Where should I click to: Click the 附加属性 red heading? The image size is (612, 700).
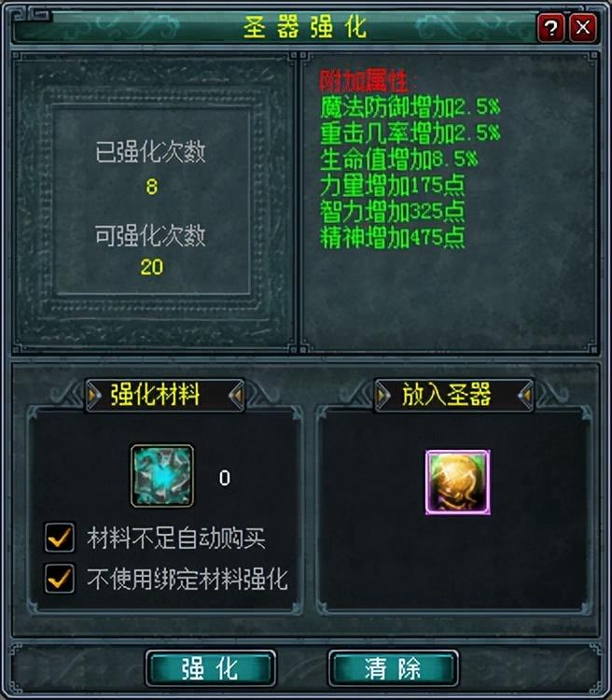[369, 81]
